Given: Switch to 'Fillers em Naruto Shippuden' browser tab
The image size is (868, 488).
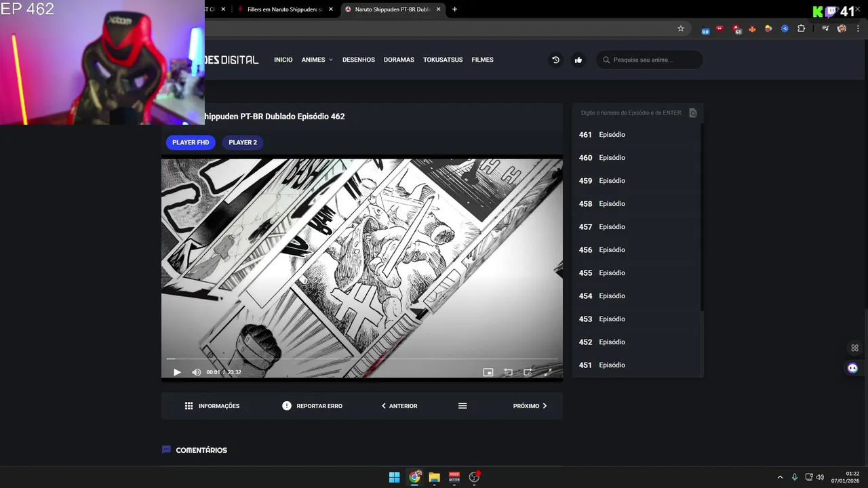Looking at the screenshot, I should 284,9.
